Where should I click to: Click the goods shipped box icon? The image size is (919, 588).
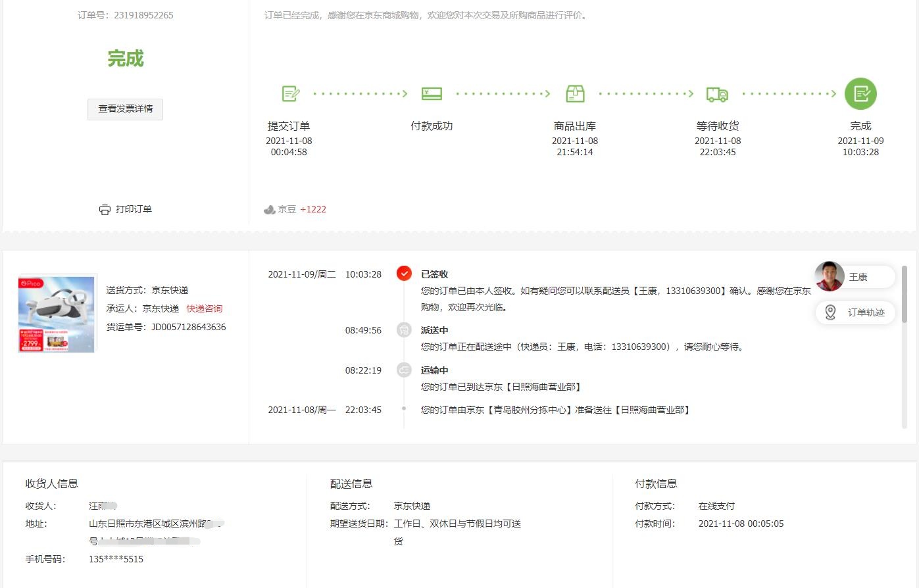click(575, 94)
